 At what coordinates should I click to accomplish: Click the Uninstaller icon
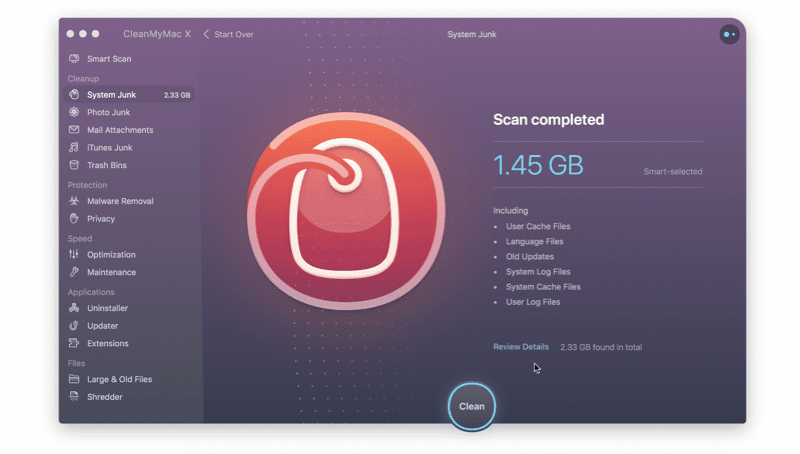[74, 308]
